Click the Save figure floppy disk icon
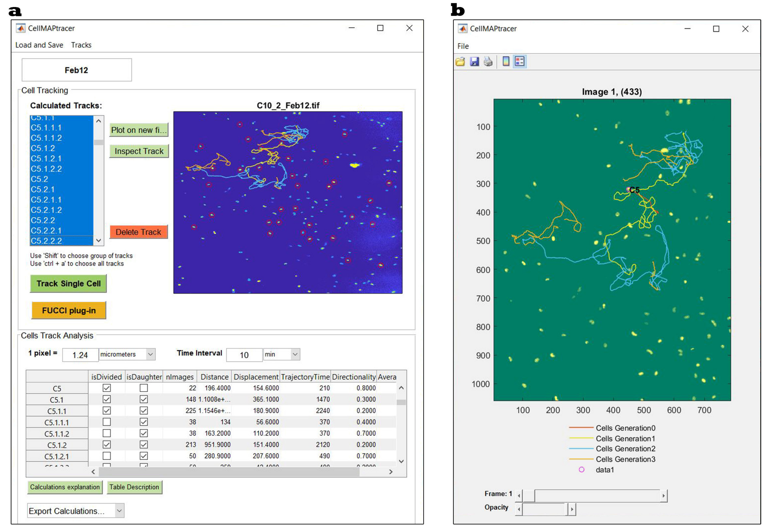Viewport: 769px width, 532px height. (474, 62)
